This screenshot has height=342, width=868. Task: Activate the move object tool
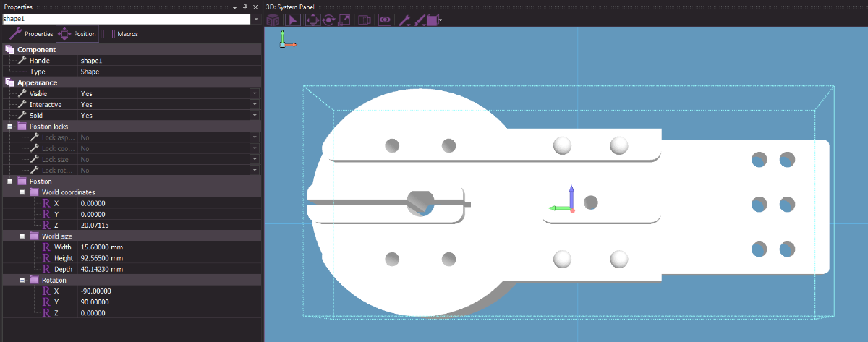312,20
